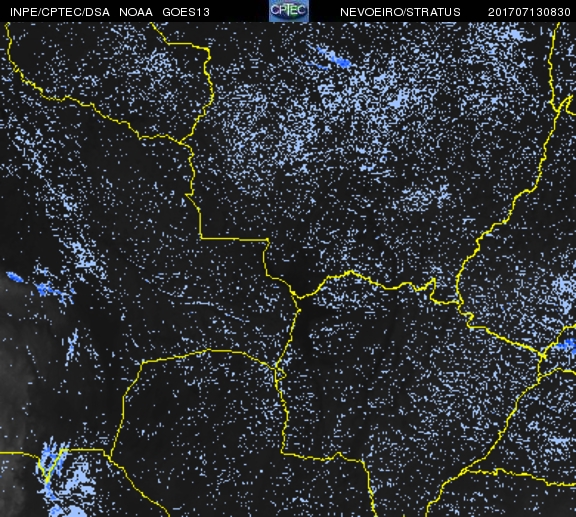
Task: Click the central yellow border junction point
Action: pyautogui.click(x=297, y=297)
